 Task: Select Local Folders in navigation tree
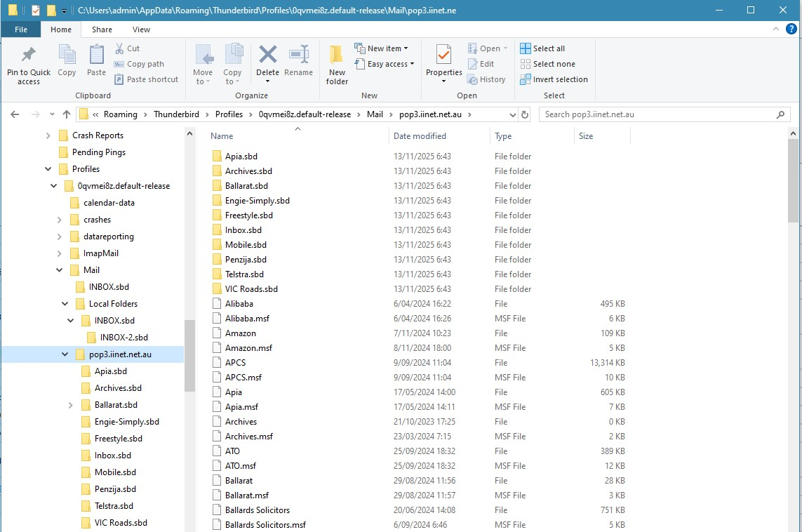click(113, 304)
